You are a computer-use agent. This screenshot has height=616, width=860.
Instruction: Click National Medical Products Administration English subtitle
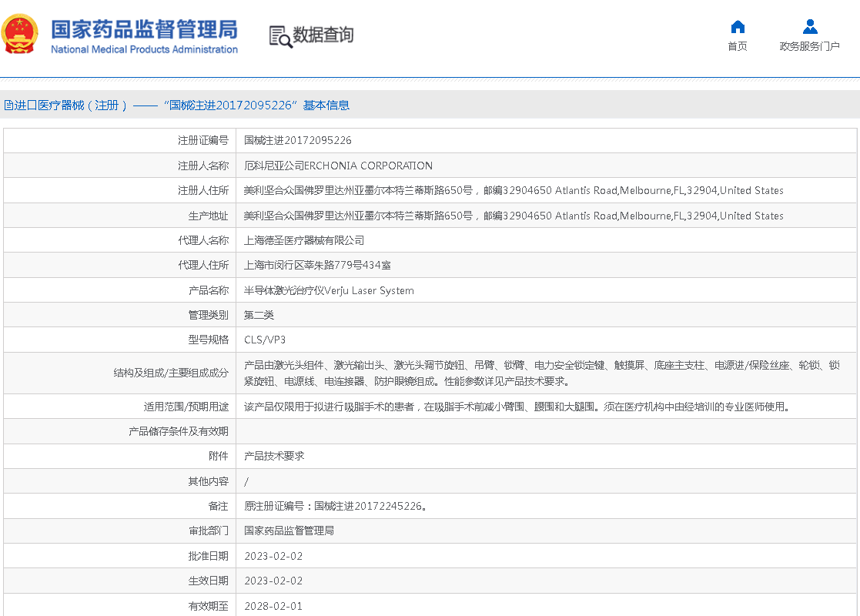coord(144,50)
